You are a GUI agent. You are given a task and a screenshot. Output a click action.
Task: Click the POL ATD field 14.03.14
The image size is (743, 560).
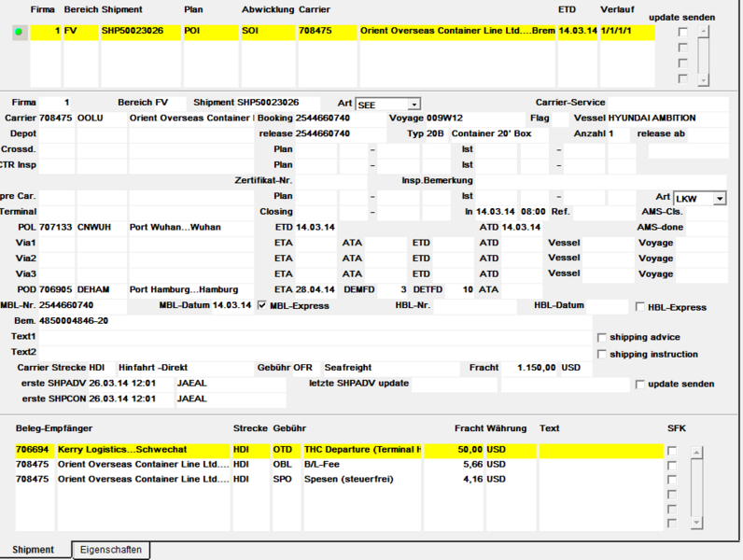coord(522,228)
